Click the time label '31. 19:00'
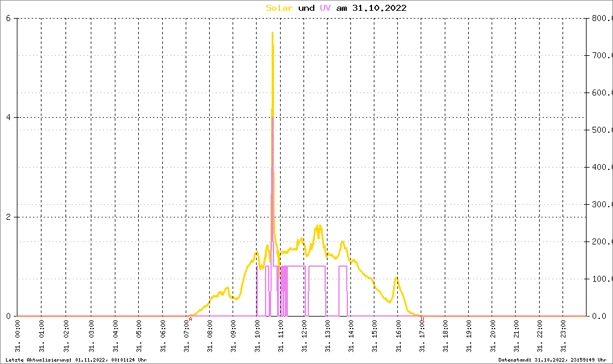 [469, 336]
